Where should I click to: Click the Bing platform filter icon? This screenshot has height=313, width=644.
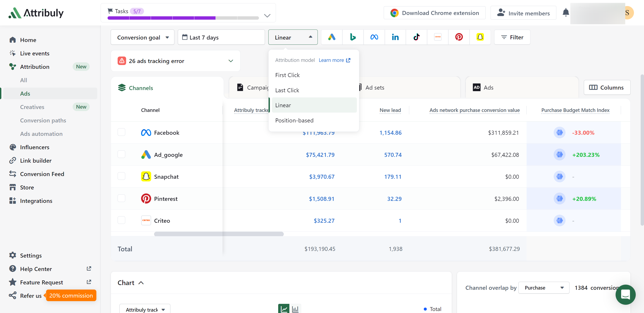(x=352, y=37)
